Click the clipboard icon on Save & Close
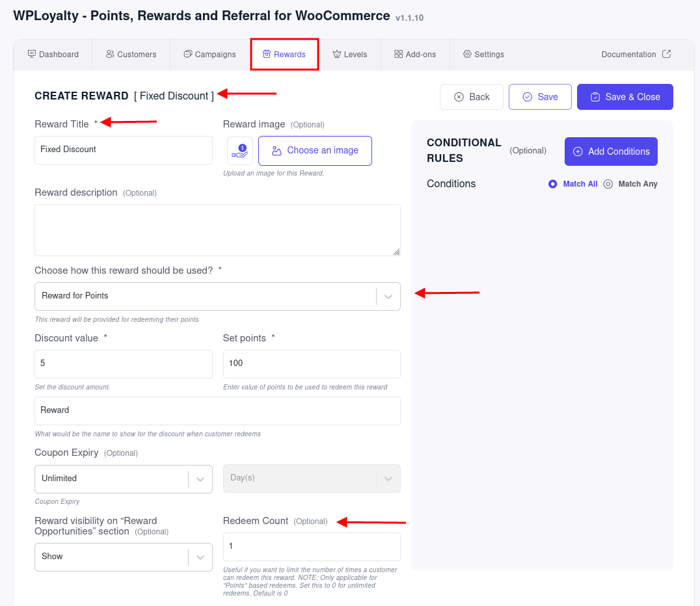Screen dimensions: 700x606 [595, 97]
